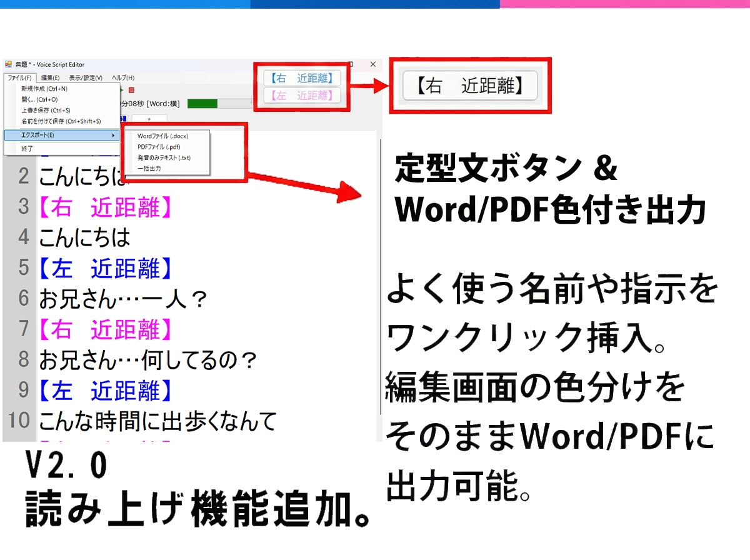Open the ファイル(F) menu
This screenshot has width=750, height=560.
point(19,77)
